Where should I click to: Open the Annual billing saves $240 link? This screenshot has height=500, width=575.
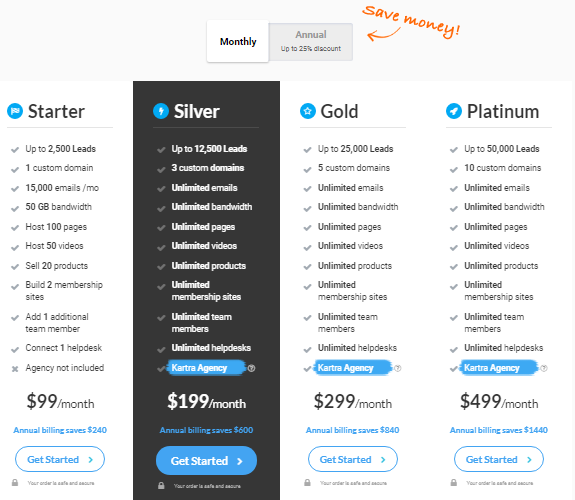[60, 430]
